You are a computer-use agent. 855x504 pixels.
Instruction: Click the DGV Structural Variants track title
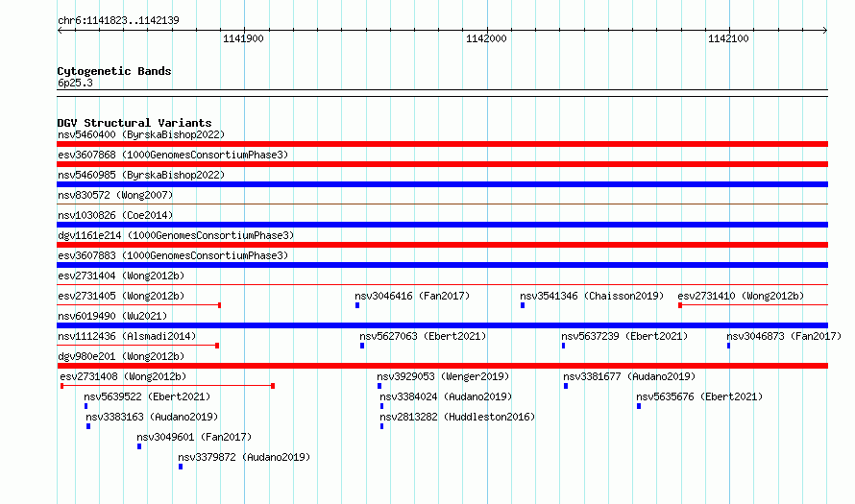(134, 123)
